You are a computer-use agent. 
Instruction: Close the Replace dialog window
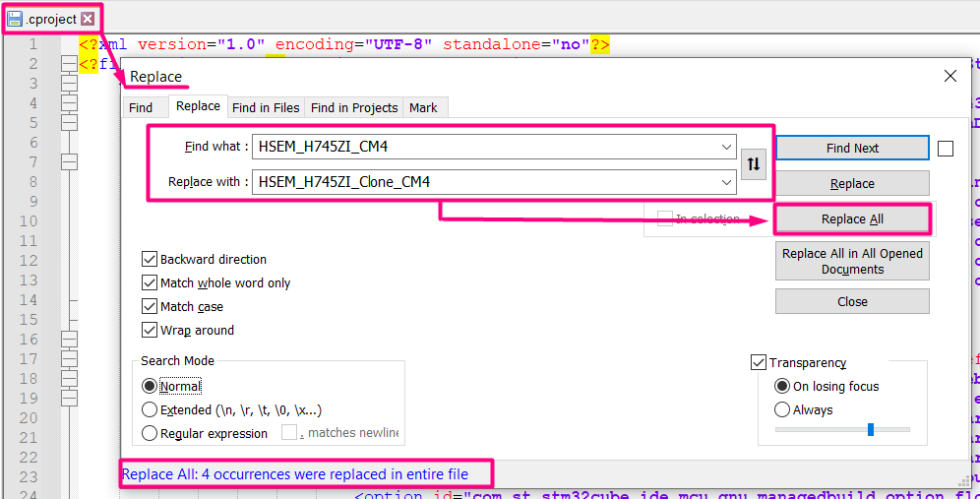click(x=950, y=77)
